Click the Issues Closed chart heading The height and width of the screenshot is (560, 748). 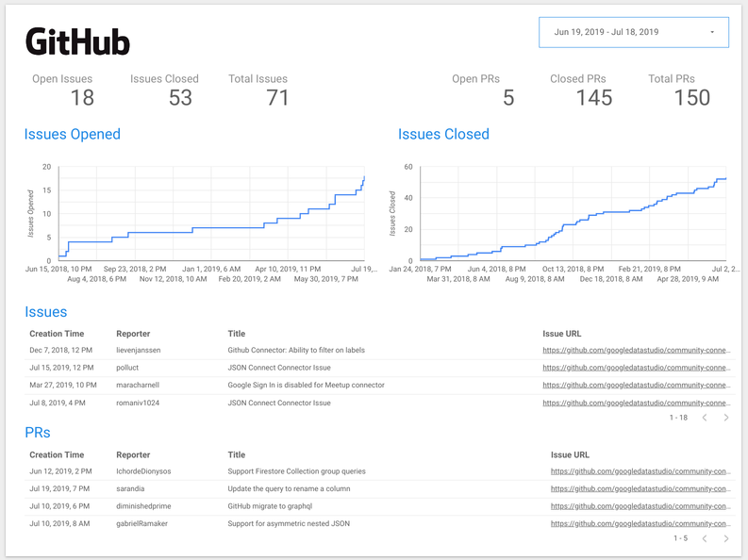443,135
